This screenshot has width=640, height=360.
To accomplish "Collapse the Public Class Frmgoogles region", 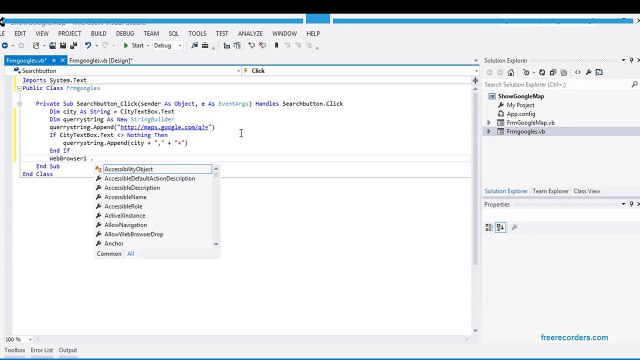I will point(19,88).
